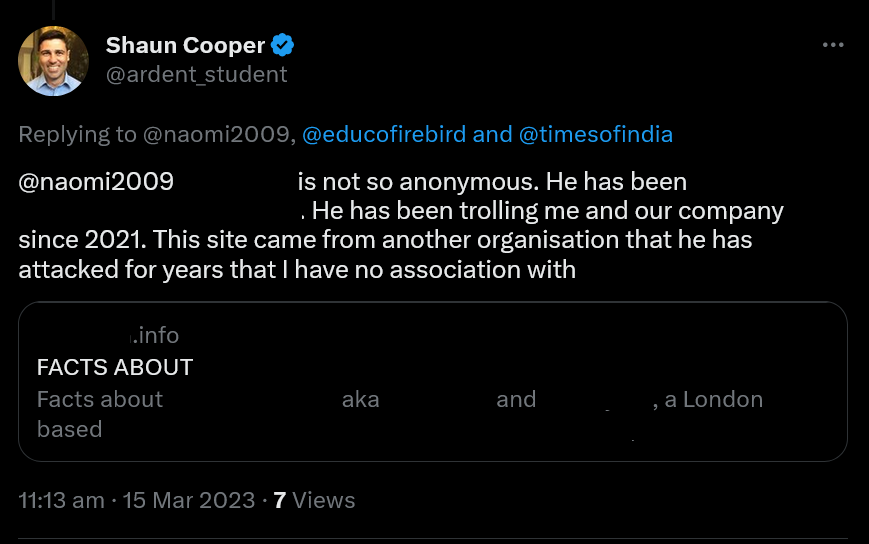The image size is (869, 544).
Task: Open Shaun Cooper's profile picture
Action: coord(53,60)
